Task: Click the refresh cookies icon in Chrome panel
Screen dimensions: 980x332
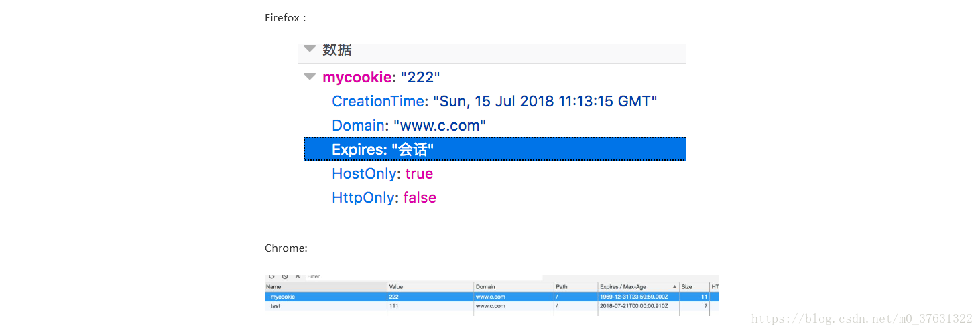Action: [x=272, y=276]
